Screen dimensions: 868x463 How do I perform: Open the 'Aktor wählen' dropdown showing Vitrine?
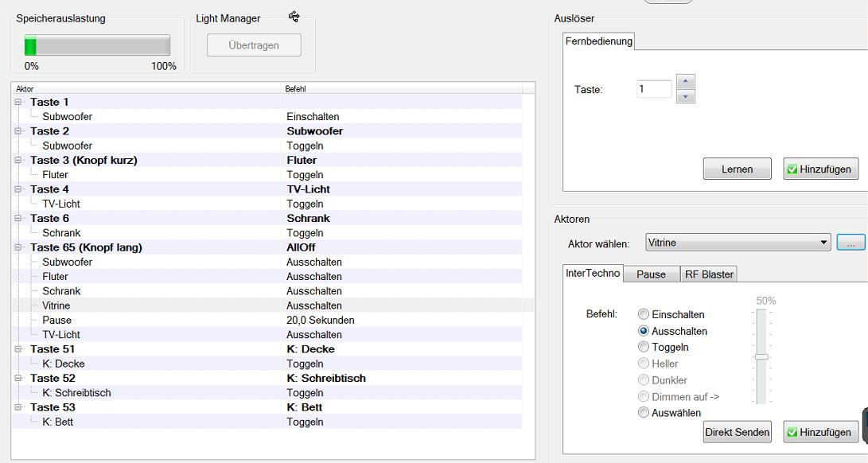click(x=738, y=243)
